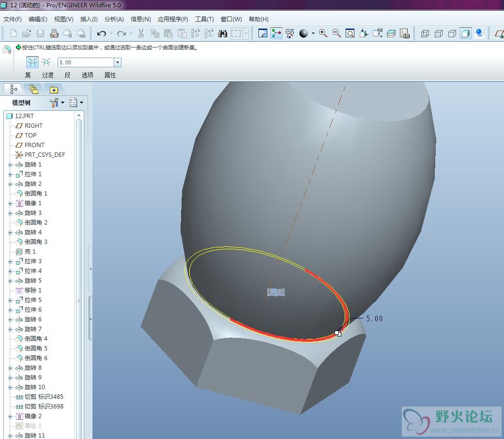
Task: Open the 插入(I) menu
Action: pyautogui.click(x=89, y=19)
